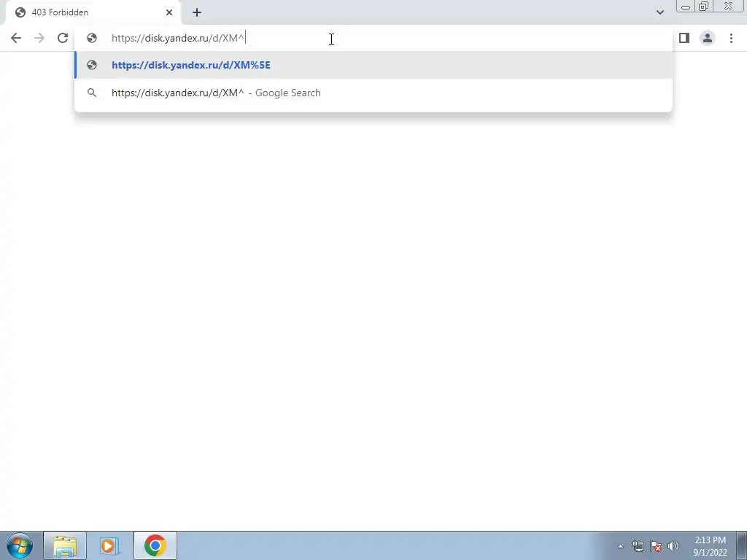Image resolution: width=747 pixels, height=560 pixels.
Task: Open the Windows Start menu
Action: pos(20,545)
